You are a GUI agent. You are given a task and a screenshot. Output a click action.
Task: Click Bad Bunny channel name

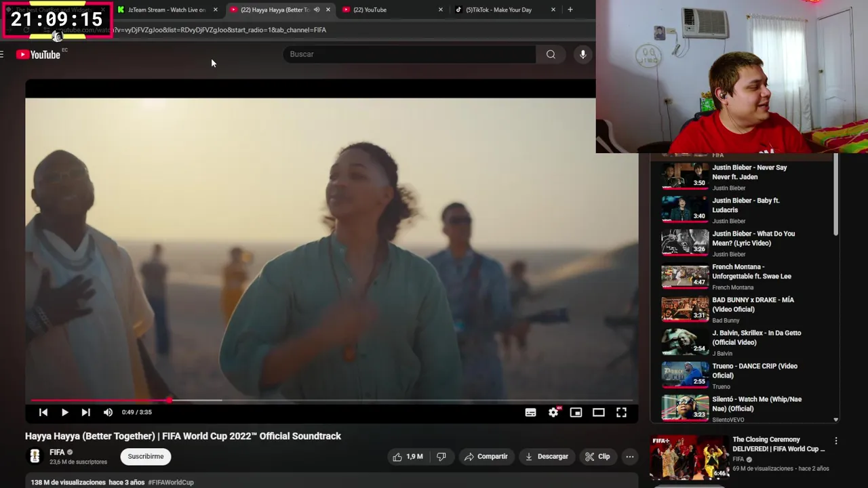click(x=726, y=321)
